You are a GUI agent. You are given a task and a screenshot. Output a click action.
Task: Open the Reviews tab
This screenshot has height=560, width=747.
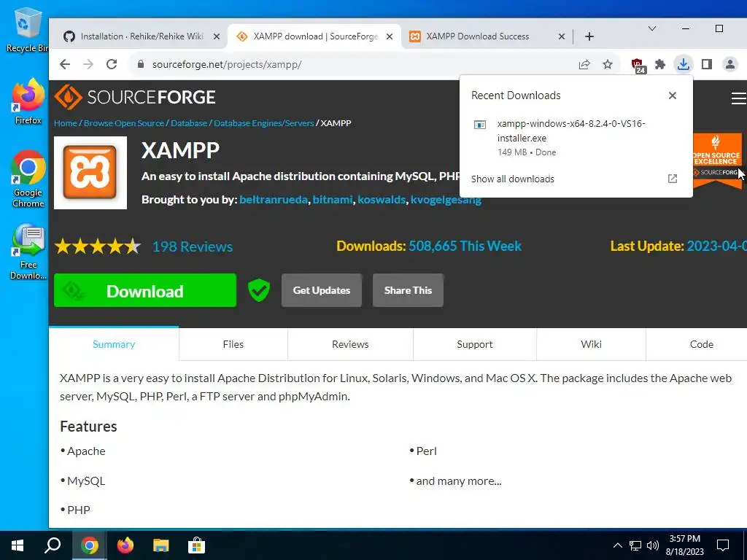350,344
